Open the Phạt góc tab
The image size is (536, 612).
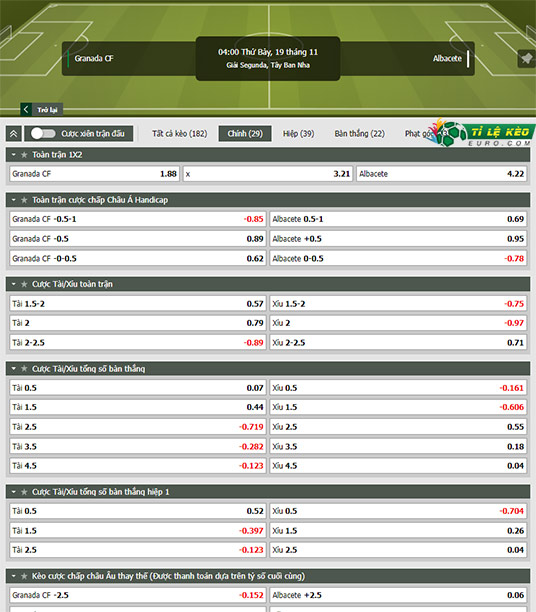point(418,133)
